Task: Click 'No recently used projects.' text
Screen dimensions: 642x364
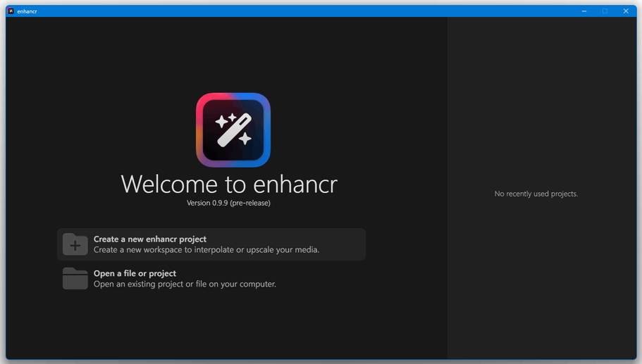Action: click(536, 194)
